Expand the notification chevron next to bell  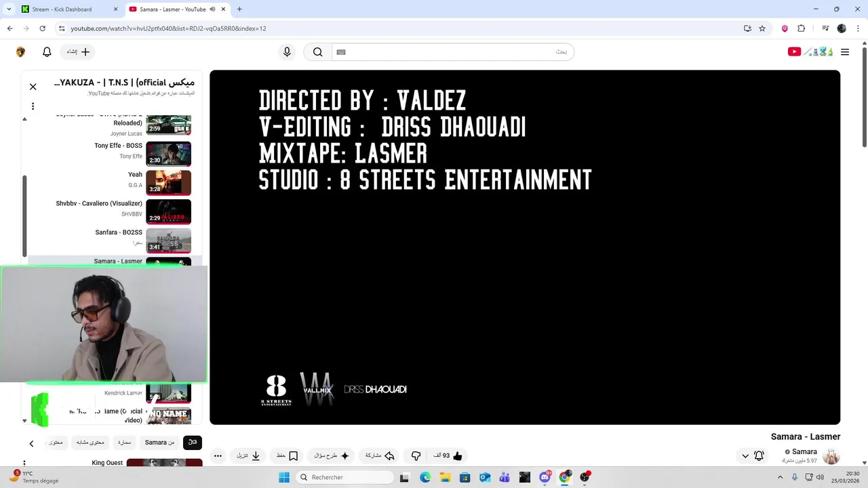point(745,456)
